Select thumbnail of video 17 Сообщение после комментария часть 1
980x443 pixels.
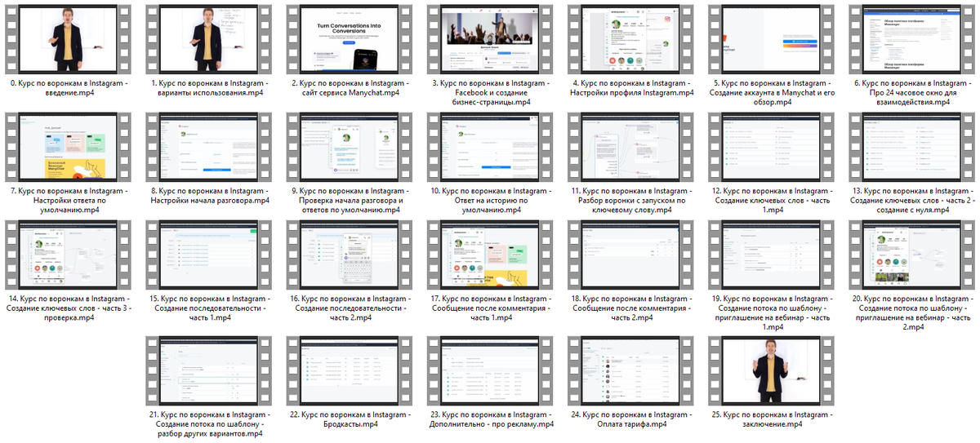click(x=490, y=254)
